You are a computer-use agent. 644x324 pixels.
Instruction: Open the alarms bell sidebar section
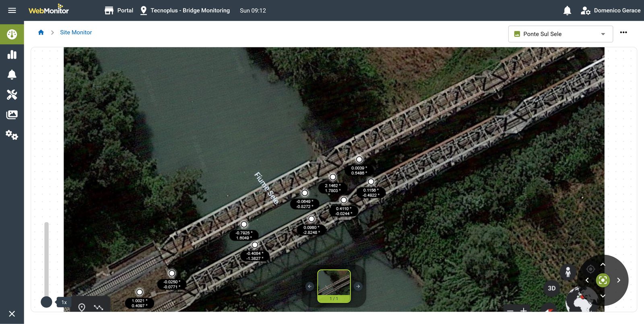12,74
